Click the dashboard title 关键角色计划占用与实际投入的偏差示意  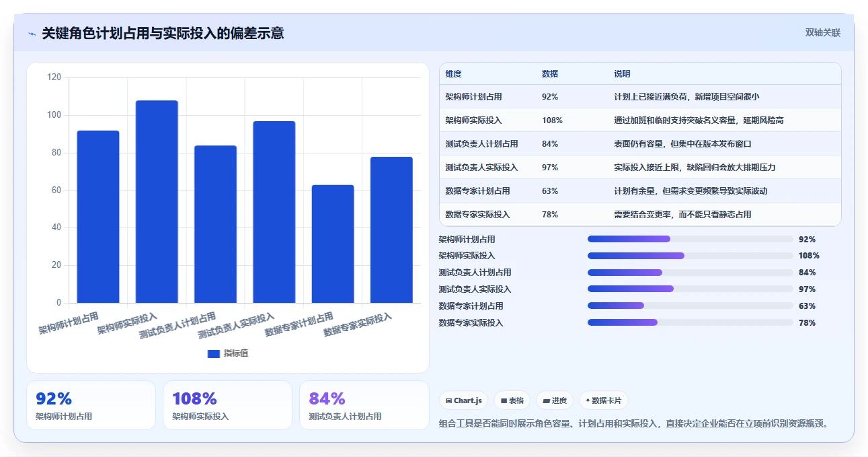[x=163, y=33]
